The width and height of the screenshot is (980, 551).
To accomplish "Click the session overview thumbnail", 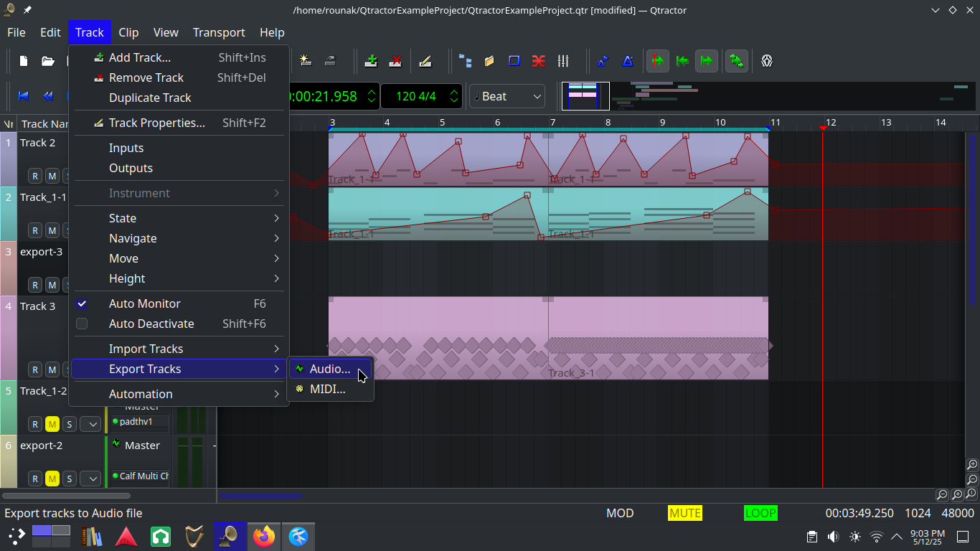I will pyautogui.click(x=585, y=96).
